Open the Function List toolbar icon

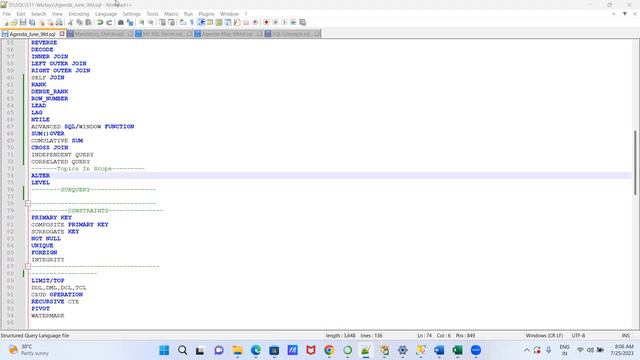237,22
